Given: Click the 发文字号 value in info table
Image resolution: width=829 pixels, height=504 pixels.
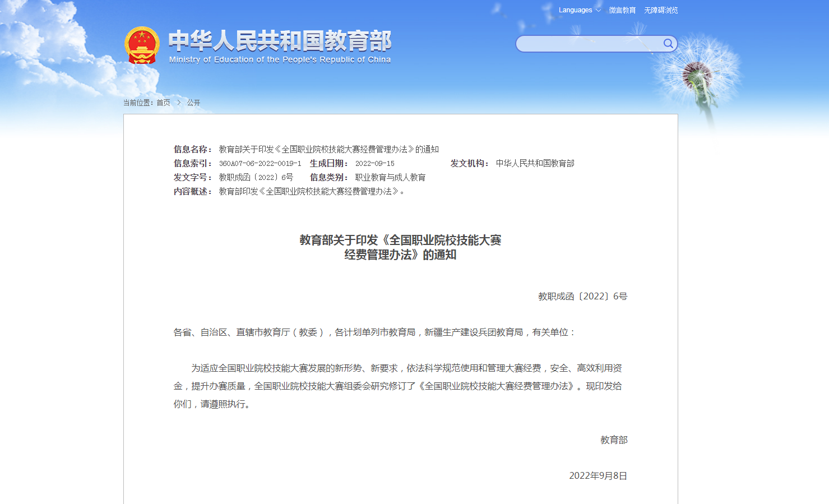Looking at the screenshot, I should (x=256, y=177).
